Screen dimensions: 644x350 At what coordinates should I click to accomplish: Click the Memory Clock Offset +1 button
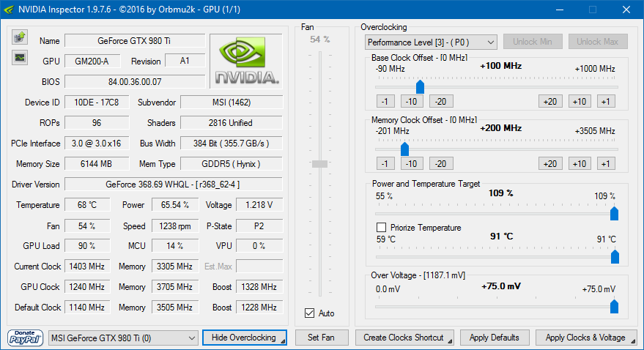click(606, 164)
